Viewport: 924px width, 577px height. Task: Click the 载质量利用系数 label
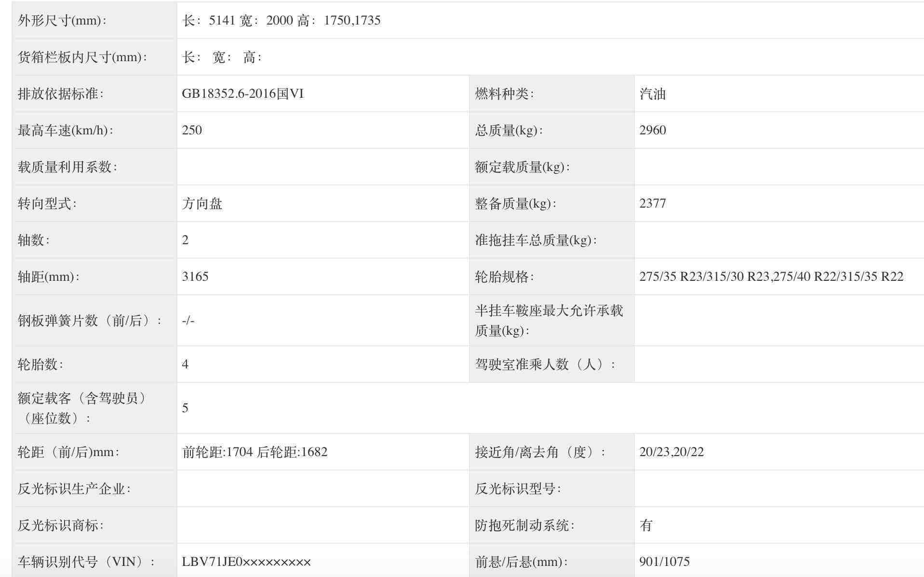67,167
